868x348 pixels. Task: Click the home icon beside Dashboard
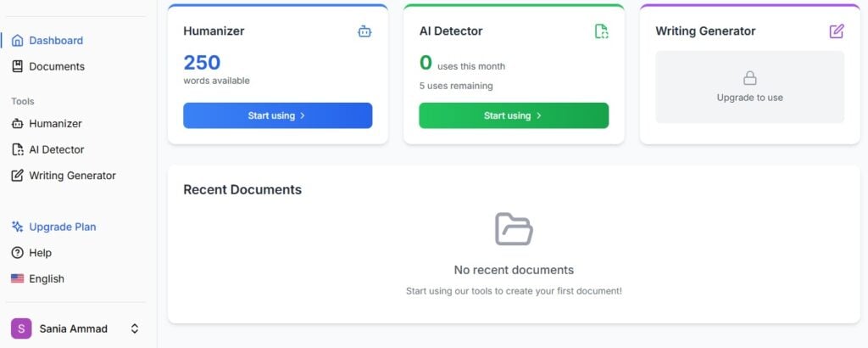click(x=18, y=41)
